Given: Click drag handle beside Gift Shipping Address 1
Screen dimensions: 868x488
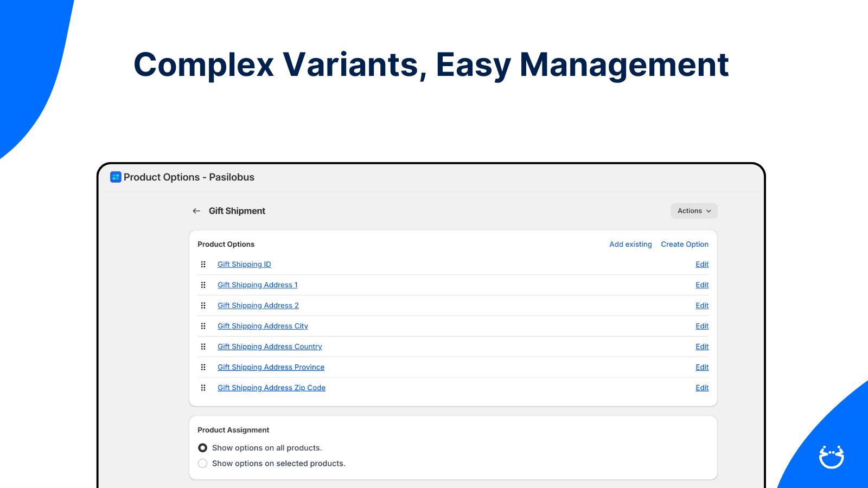Looking at the screenshot, I should pyautogui.click(x=203, y=285).
